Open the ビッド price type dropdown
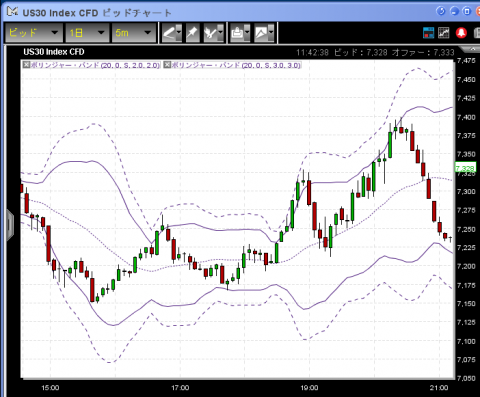This screenshot has height=397, width=480. point(33,33)
